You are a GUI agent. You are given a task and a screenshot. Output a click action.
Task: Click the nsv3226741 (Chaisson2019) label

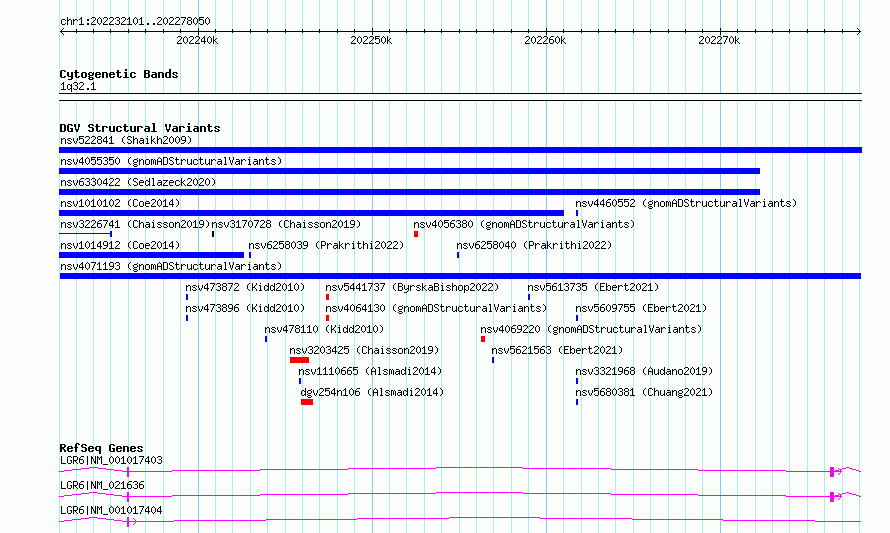coord(135,224)
